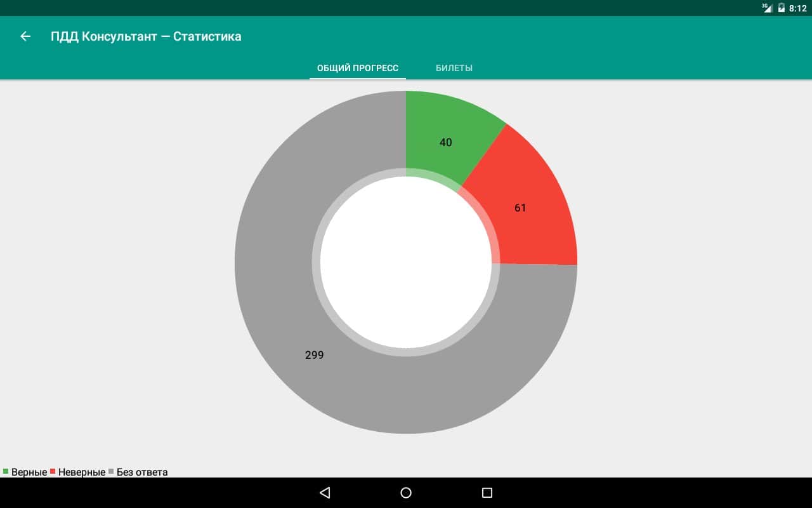Tap the Верные legend label
Viewport: 812px width, 508px height.
pos(29,472)
